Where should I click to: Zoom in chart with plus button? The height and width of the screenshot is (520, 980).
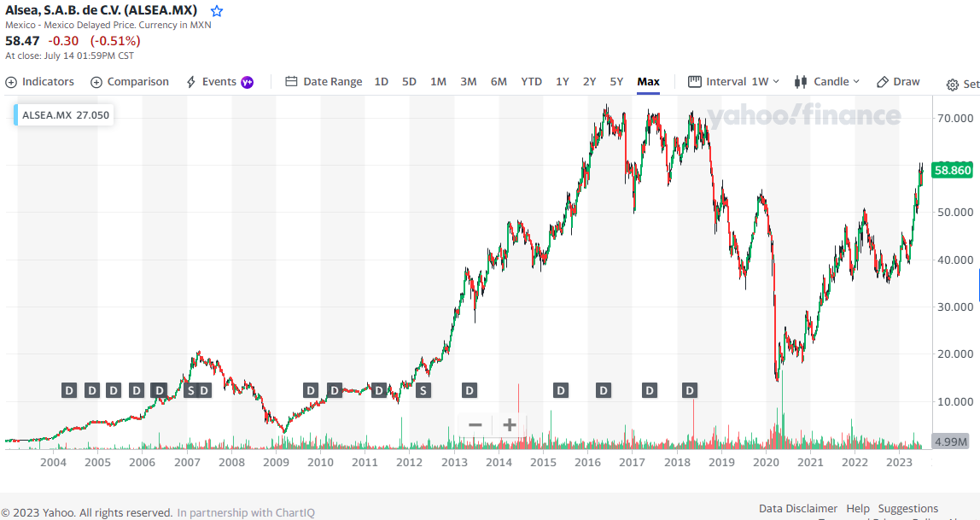pos(510,425)
